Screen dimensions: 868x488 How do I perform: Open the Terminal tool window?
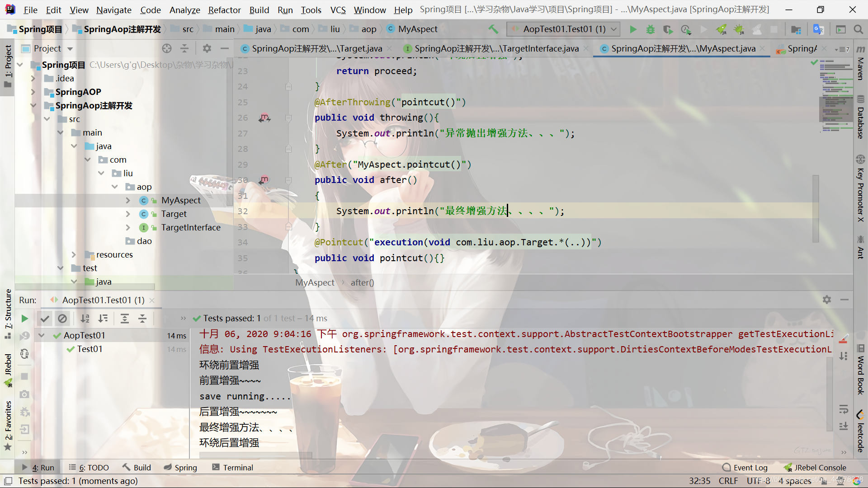233,468
